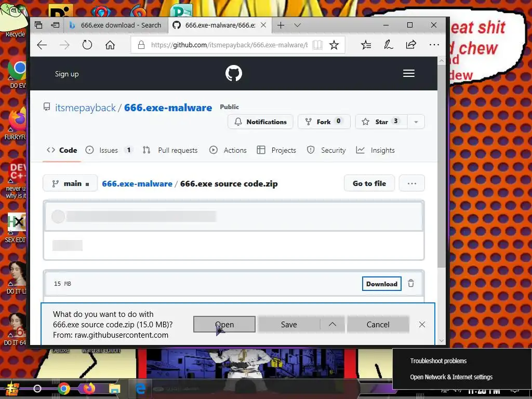Viewport: 532px width, 399px height.
Task: Click the Notifications button
Action: (261, 122)
